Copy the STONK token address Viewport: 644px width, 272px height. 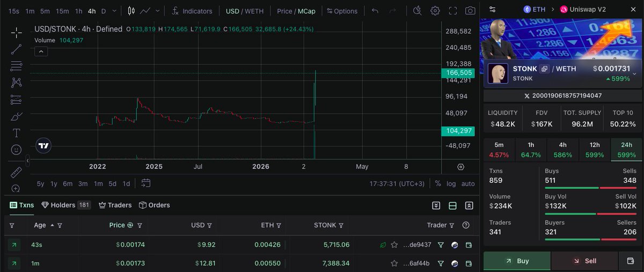point(544,69)
